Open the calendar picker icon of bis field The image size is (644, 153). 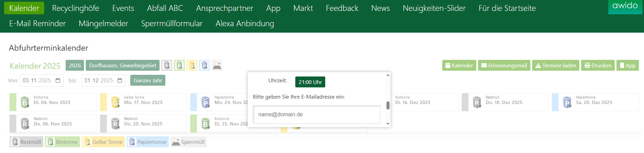click(x=120, y=81)
